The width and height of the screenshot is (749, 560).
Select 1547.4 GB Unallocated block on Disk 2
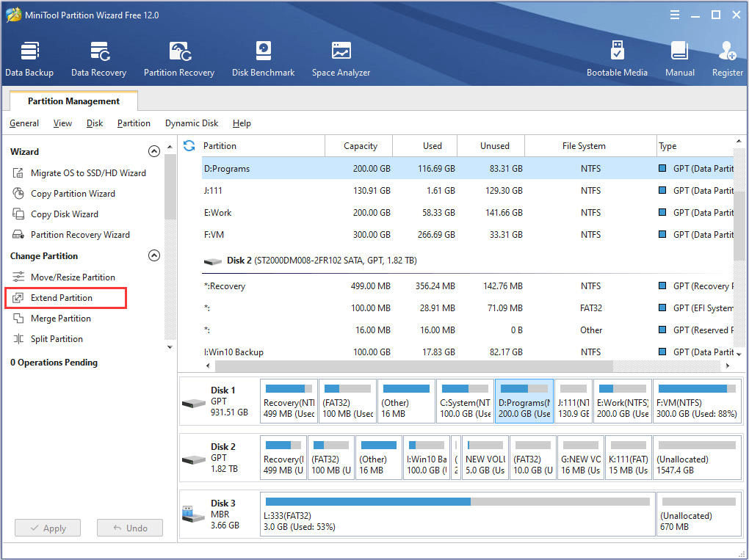[x=697, y=457]
